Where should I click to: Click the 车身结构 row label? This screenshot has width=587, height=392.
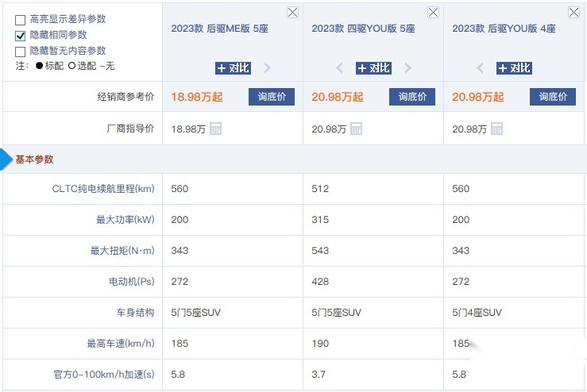pos(135,313)
